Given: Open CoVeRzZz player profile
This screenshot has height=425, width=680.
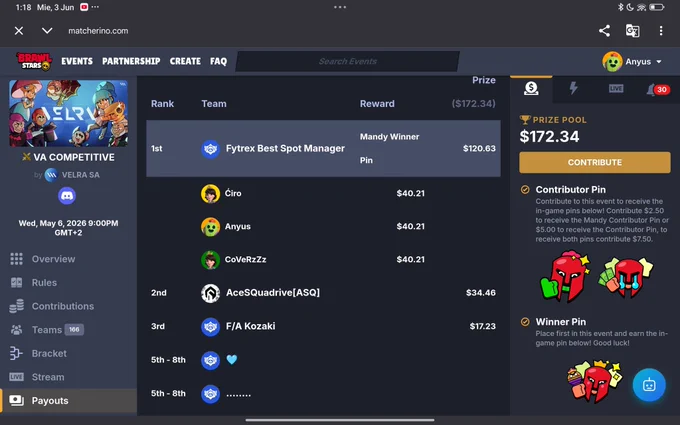Looking at the screenshot, I should [245, 259].
